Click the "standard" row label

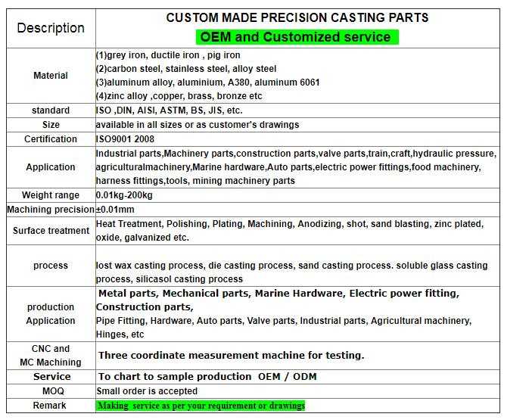coord(51,110)
